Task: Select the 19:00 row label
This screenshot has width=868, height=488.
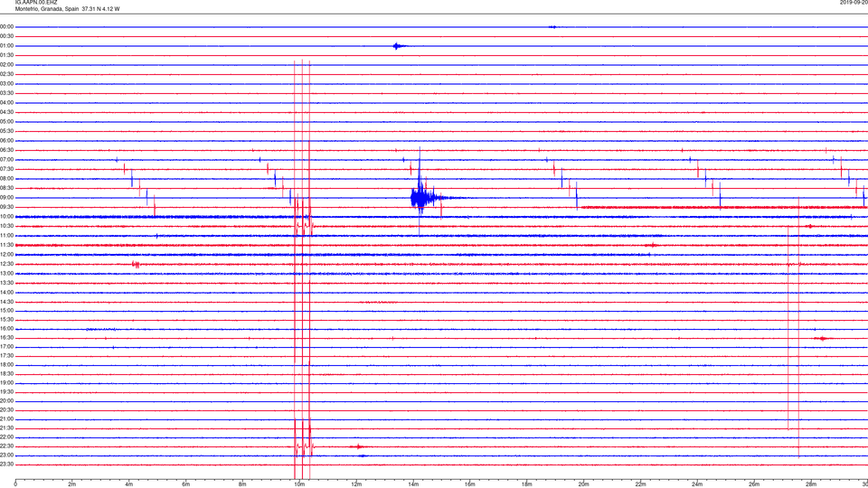Action: tap(7, 383)
